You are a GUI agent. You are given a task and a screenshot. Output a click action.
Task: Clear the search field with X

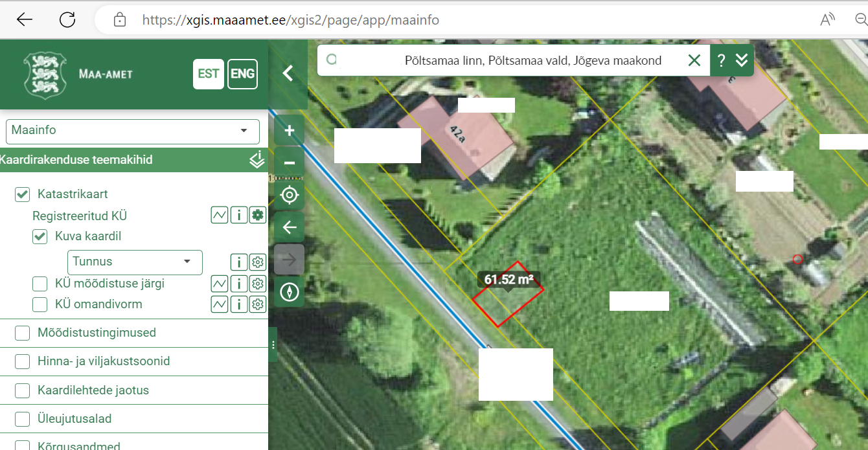click(694, 61)
